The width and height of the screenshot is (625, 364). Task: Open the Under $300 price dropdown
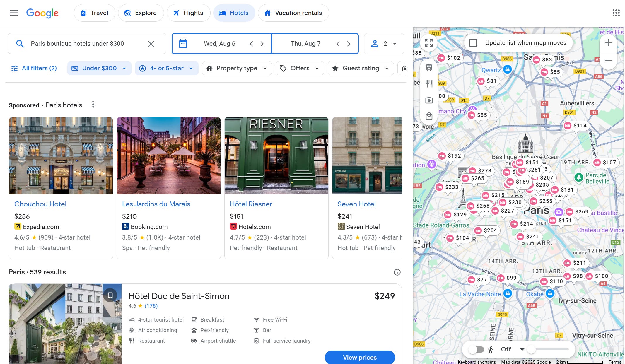click(x=99, y=68)
